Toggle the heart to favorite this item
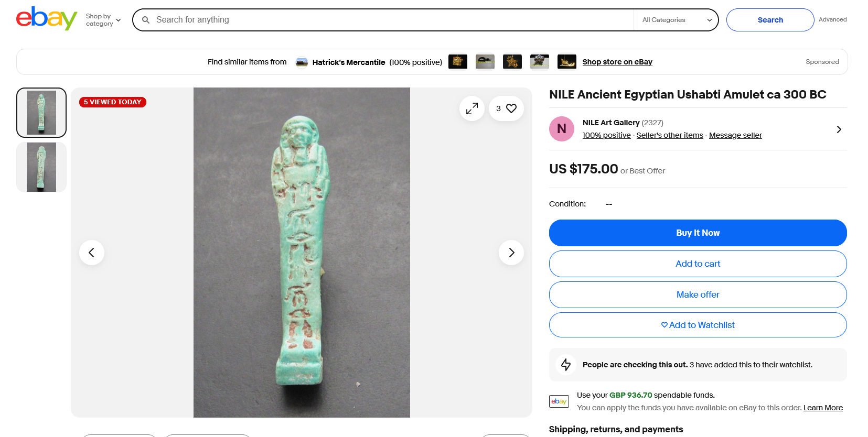 [511, 108]
